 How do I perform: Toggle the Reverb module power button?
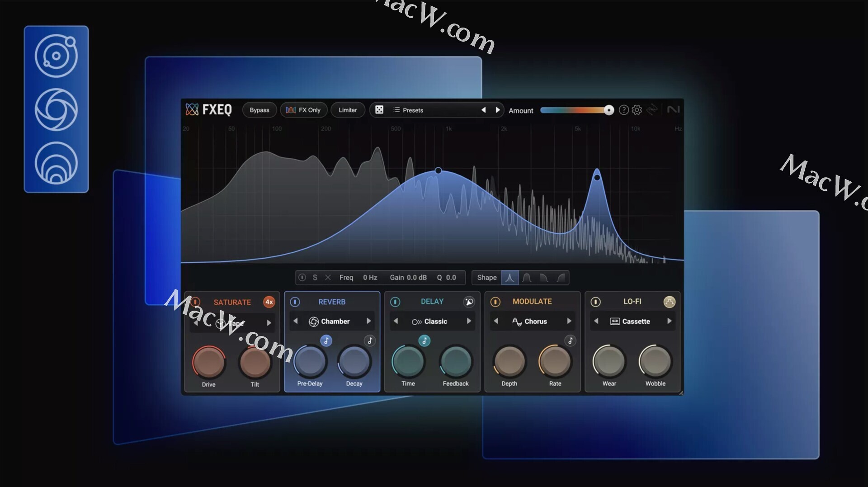click(x=295, y=302)
